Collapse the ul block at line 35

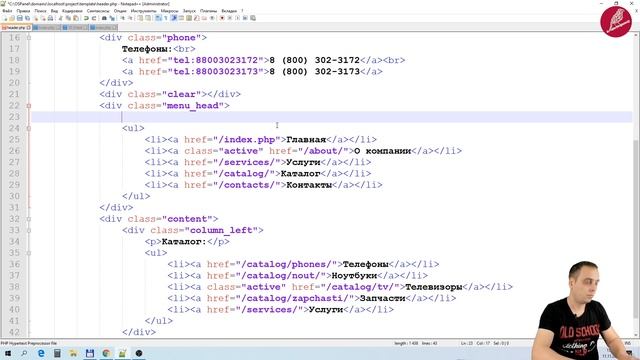[x=29, y=253]
